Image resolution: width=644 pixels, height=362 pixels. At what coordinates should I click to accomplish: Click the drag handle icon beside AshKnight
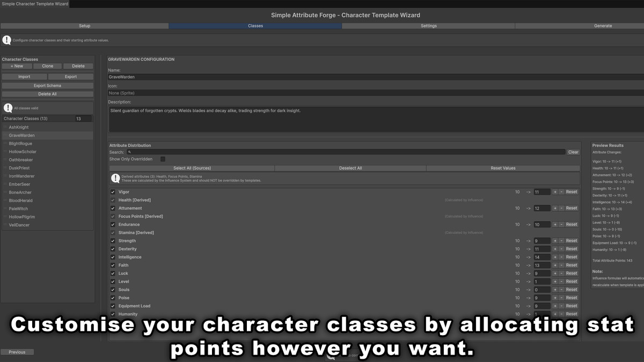5,127
